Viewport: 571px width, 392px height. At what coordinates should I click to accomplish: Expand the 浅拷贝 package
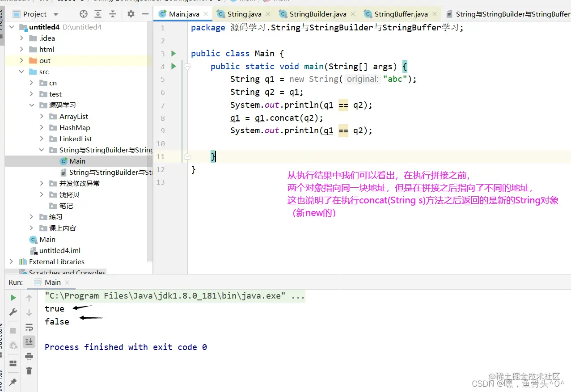(x=42, y=195)
